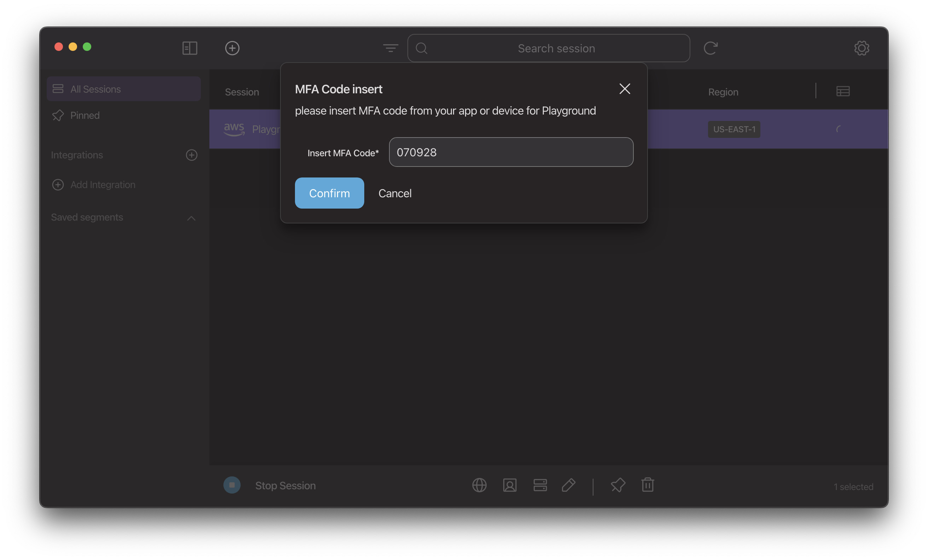Confirm the MFA code entry
The image size is (928, 560).
(329, 193)
